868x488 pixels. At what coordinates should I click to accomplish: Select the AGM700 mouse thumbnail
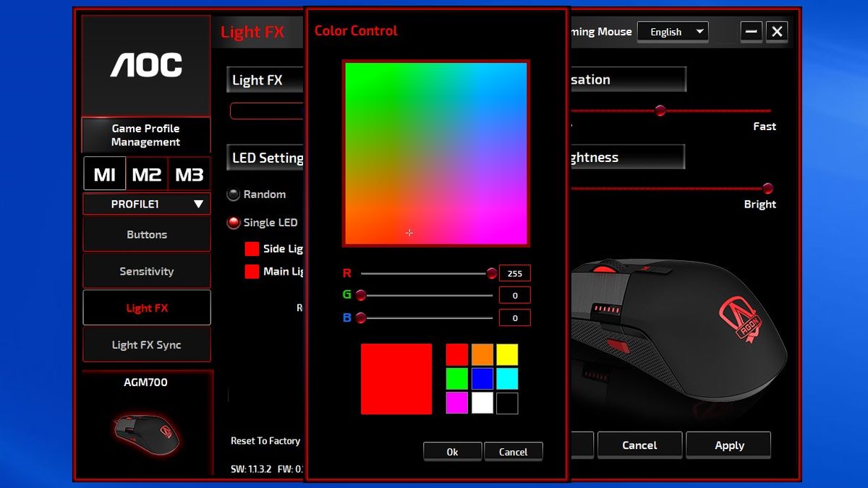pyautogui.click(x=147, y=434)
